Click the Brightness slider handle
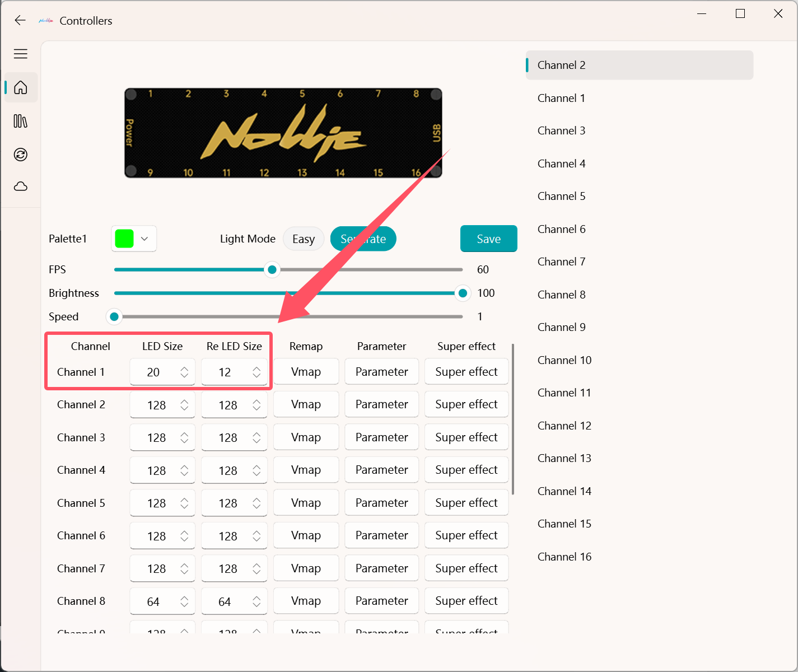Screen dimensions: 798x672 (x=463, y=293)
